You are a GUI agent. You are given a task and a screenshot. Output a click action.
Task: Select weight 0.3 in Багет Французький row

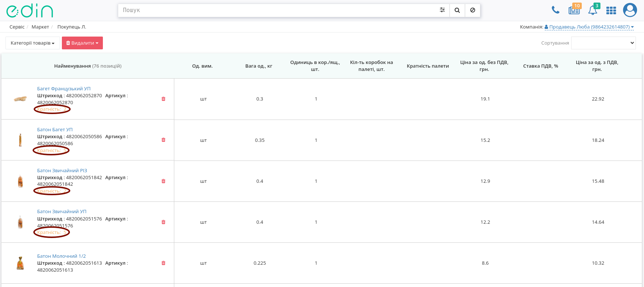point(260,99)
